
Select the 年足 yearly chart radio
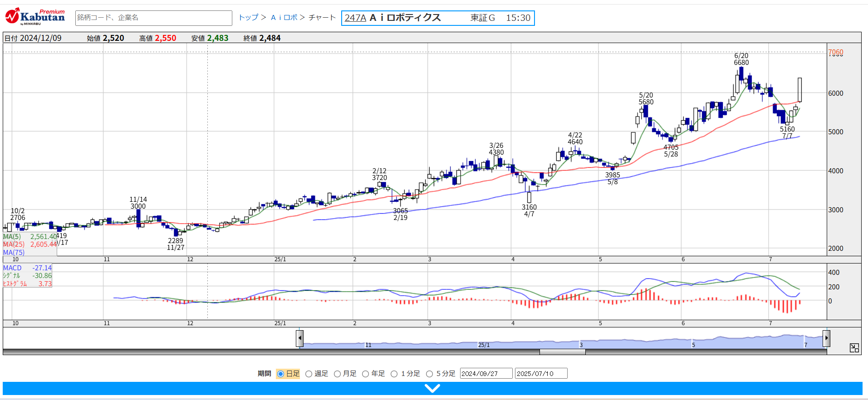pos(365,374)
